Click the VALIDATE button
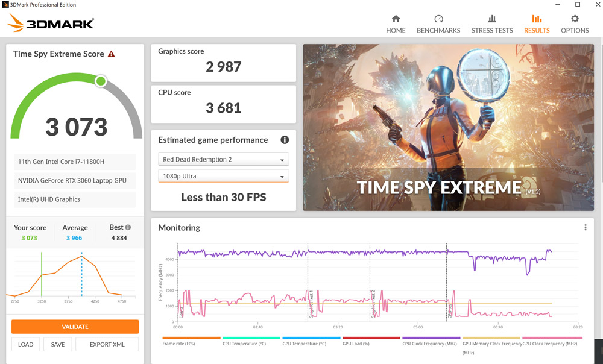Image resolution: width=603 pixels, height=364 pixels. pyautogui.click(x=75, y=327)
